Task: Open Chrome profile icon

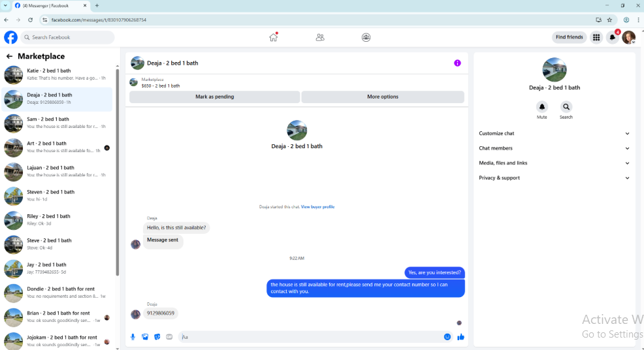Action: click(x=626, y=20)
